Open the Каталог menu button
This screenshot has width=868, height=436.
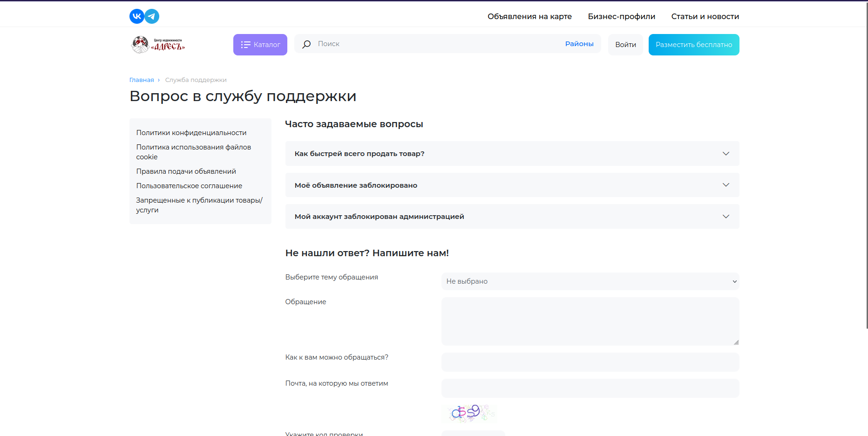click(260, 45)
